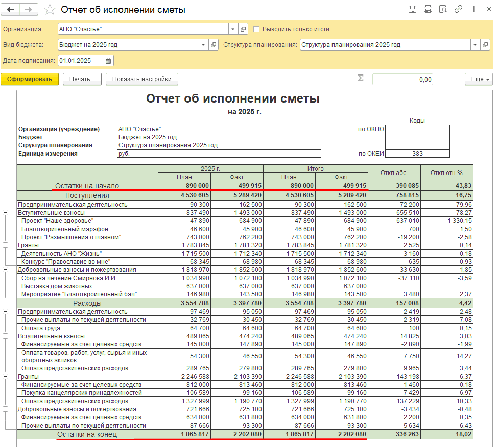Collapse first Вступительные взносы group
498x448 pixels.
click(6, 213)
